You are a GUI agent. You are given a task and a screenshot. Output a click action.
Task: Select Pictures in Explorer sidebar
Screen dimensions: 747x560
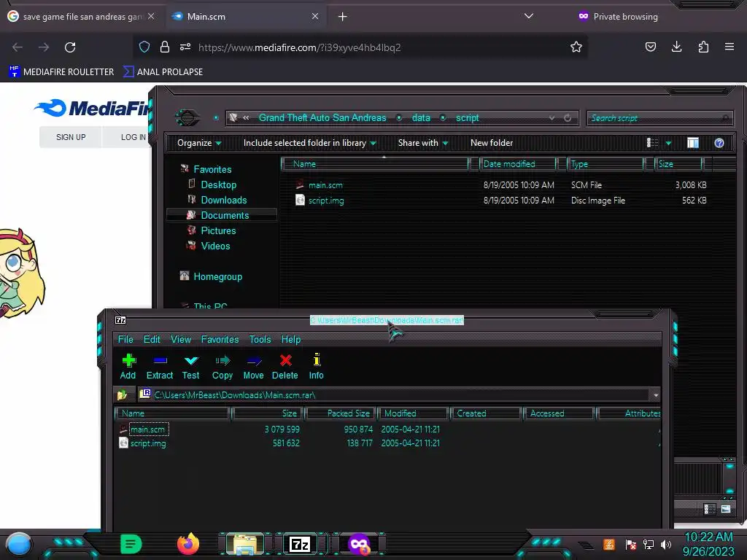pos(218,230)
